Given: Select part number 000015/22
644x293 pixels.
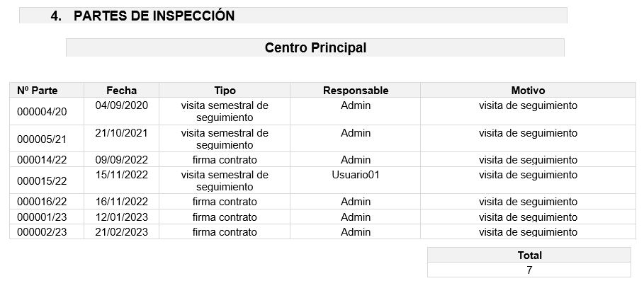Looking at the screenshot, I should [x=42, y=181].
